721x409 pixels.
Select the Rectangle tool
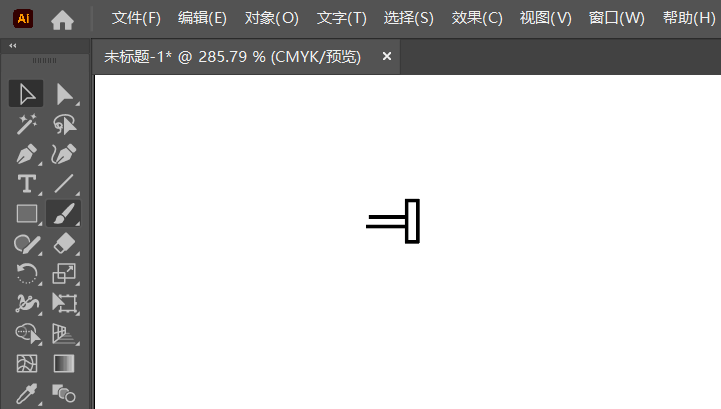pos(26,214)
